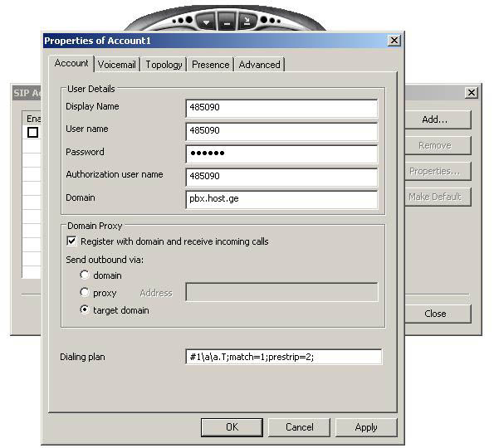Click the User name field
494x448 pixels.
click(281, 131)
